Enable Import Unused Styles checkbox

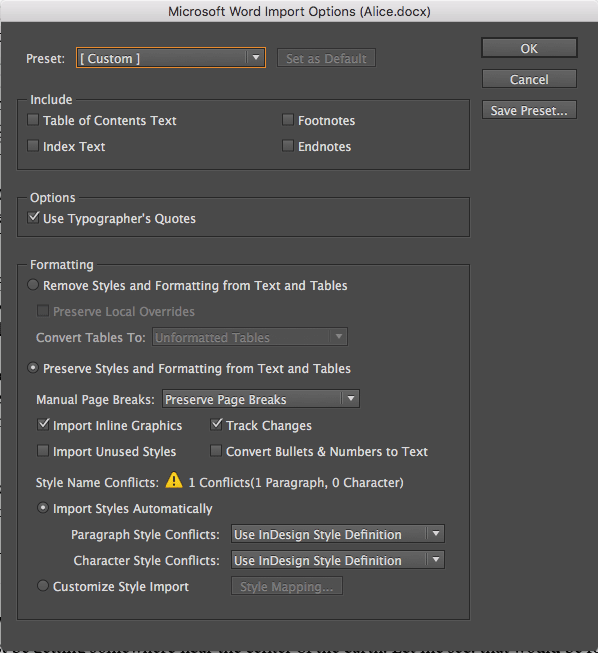pos(43,451)
